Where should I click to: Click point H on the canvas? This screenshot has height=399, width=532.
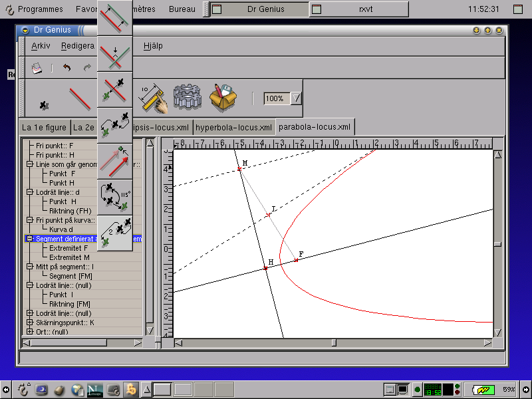point(265,269)
